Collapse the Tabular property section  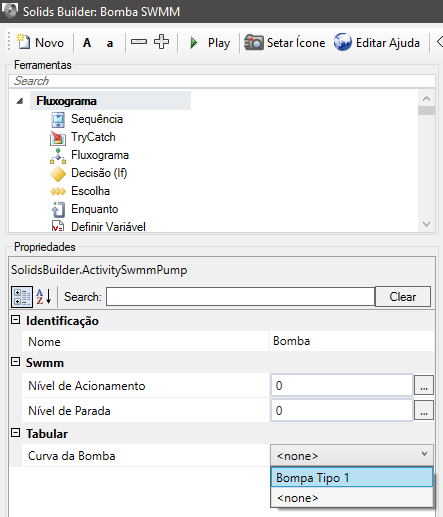tap(15, 433)
